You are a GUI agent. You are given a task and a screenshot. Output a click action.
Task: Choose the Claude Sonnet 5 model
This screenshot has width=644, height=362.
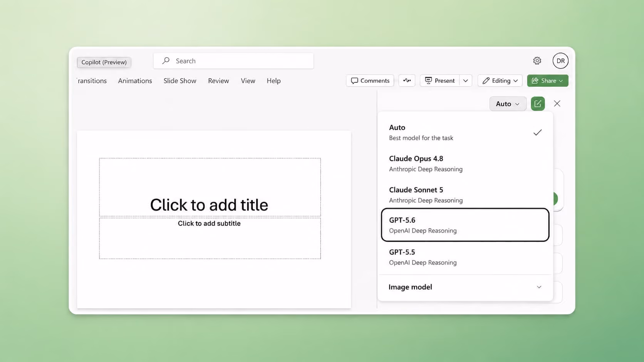click(x=465, y=195)
